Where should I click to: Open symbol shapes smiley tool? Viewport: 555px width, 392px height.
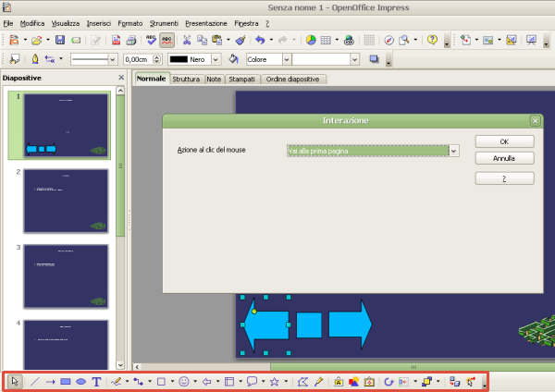184,381
